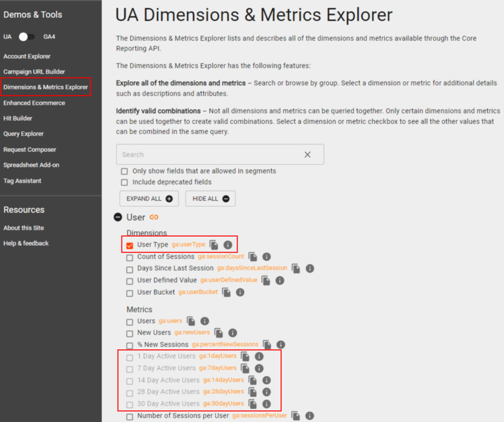
Task: Copy ga:percentNewSessions metric name
Action: click(267, 345)
